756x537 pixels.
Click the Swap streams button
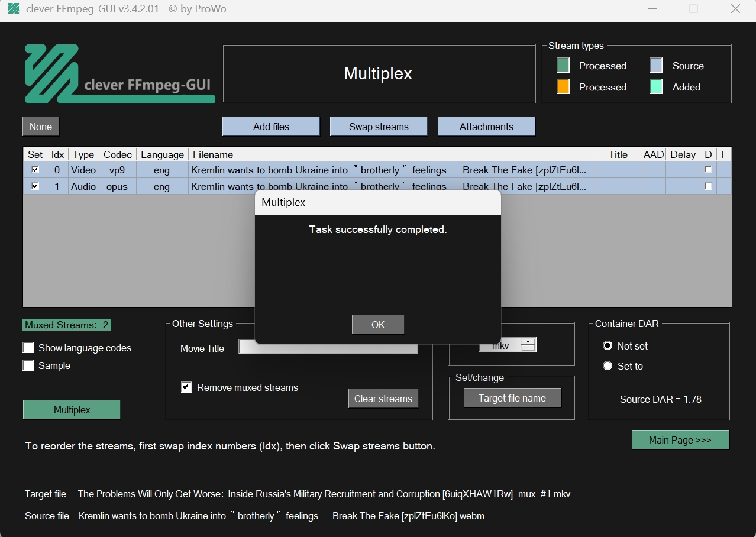[379, 127]
